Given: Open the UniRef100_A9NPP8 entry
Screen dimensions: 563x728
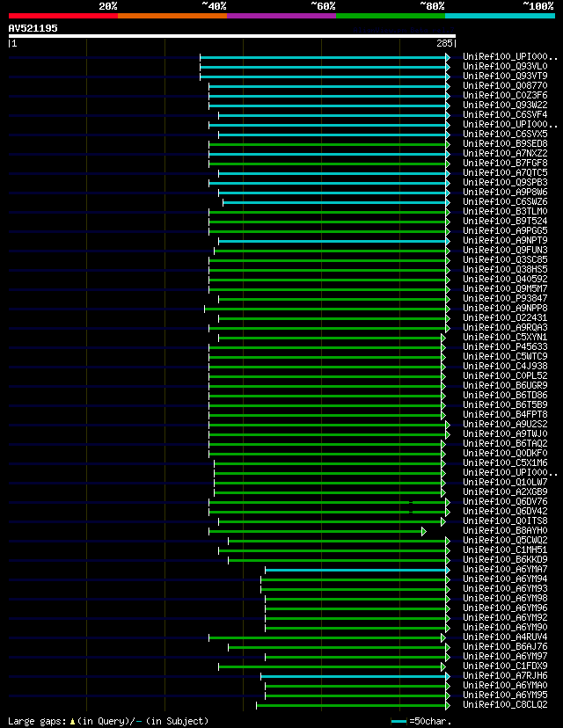Looking at the screenshot, I should [505, 308].
